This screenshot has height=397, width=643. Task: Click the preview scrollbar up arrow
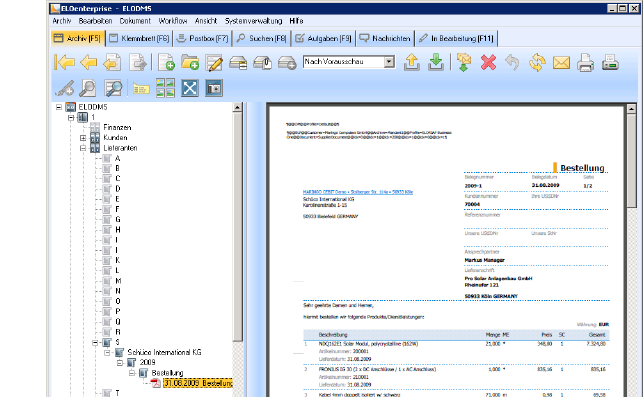click(x=632, y=109)
